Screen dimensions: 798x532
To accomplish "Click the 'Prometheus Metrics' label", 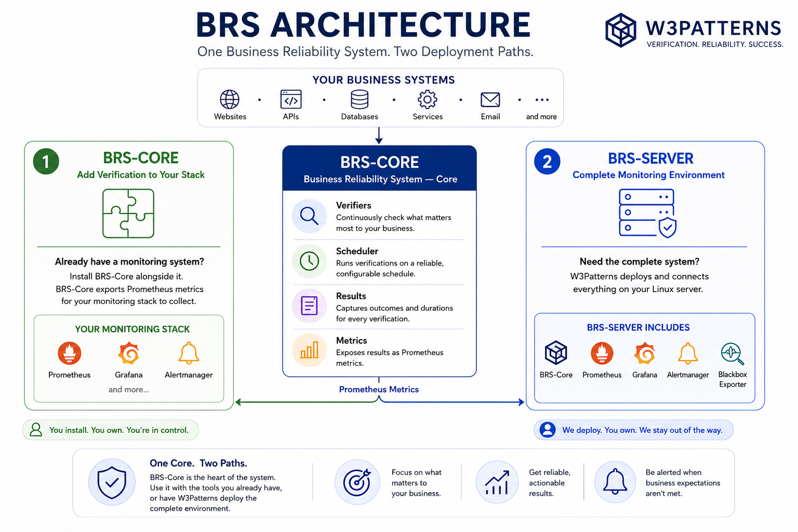I will [379, 389].
